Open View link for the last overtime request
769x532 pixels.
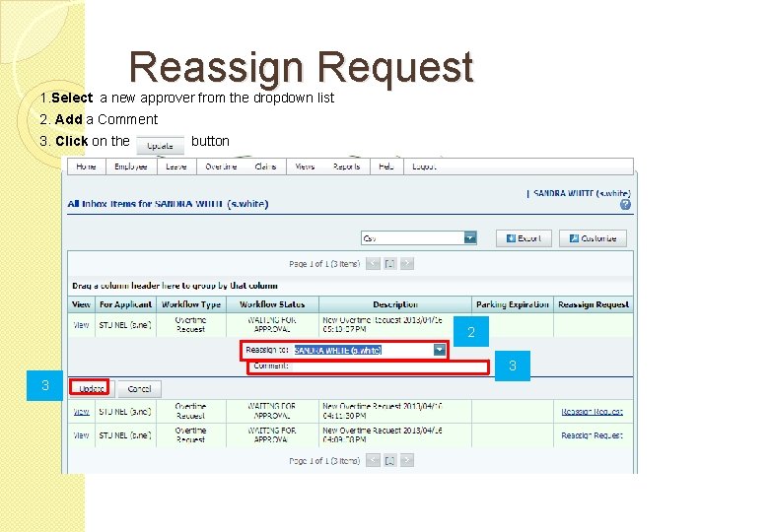[81, 435]
